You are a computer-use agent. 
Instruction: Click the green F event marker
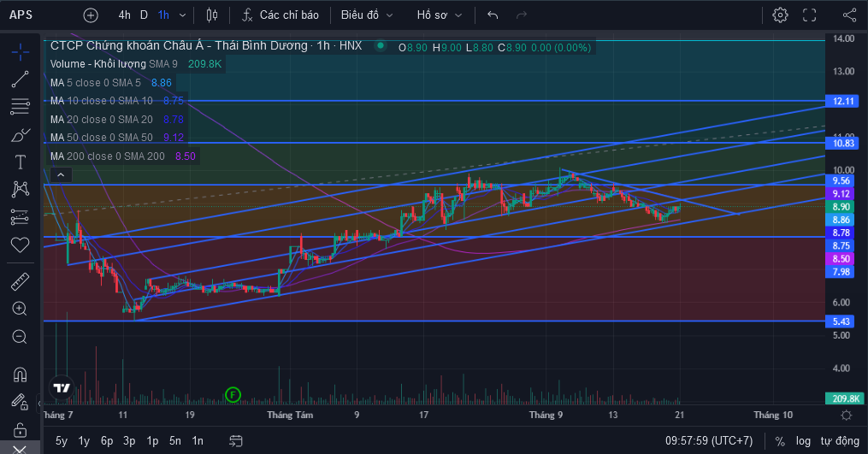233,395
